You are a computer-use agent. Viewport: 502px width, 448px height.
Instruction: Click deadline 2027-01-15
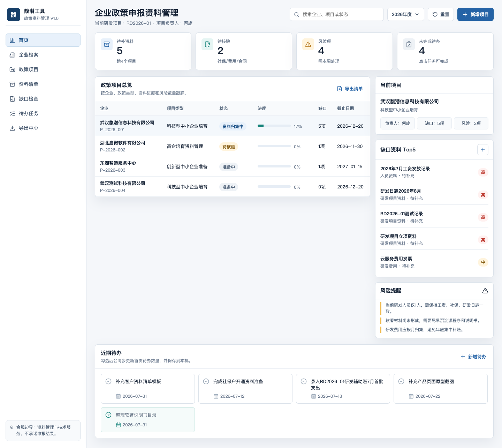tap(350, 166)
